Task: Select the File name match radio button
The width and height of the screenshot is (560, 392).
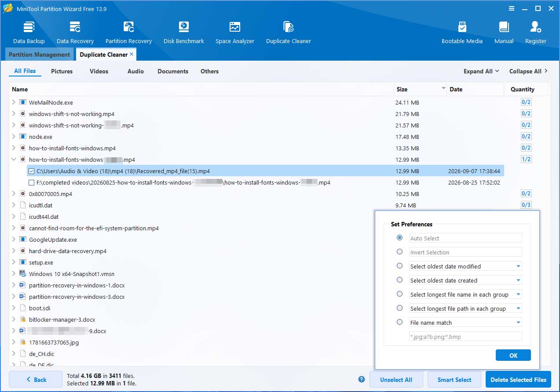Action: point(399,322)
